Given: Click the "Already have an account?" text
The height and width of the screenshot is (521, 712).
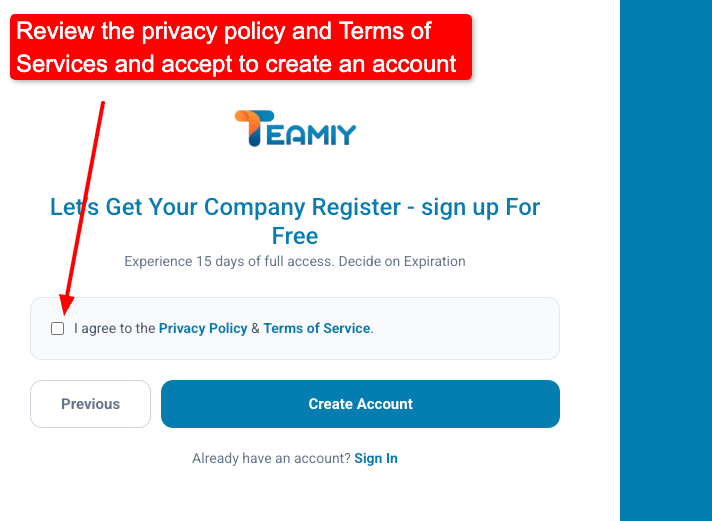Looking at the screenshot, I should click(271, 458).
